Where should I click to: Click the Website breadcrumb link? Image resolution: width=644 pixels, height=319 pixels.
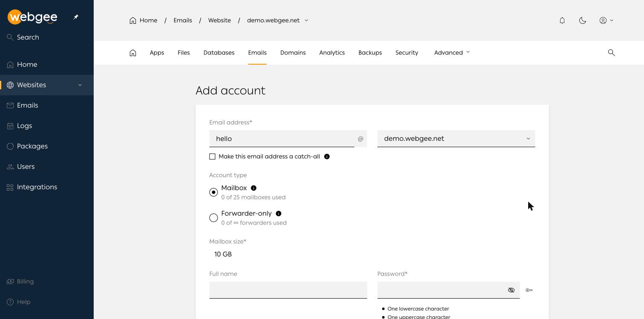(219, 20)
